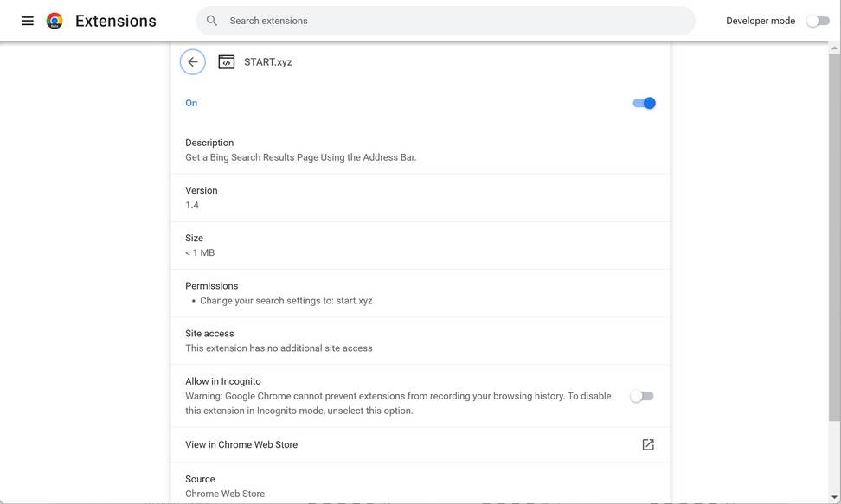Screen dimensions: 841x504
Task: Click the Description heading
Action: pyautogui.click(x=209, y=143)
